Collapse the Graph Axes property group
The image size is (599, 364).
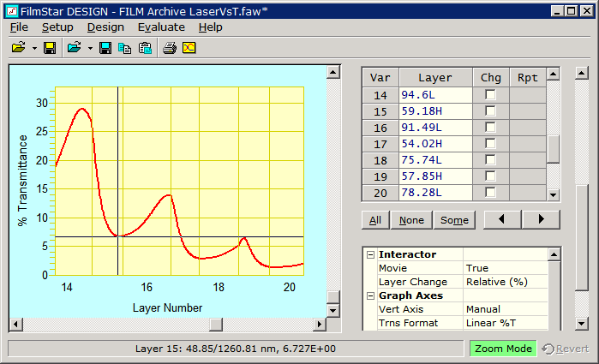tap(370, 295)
